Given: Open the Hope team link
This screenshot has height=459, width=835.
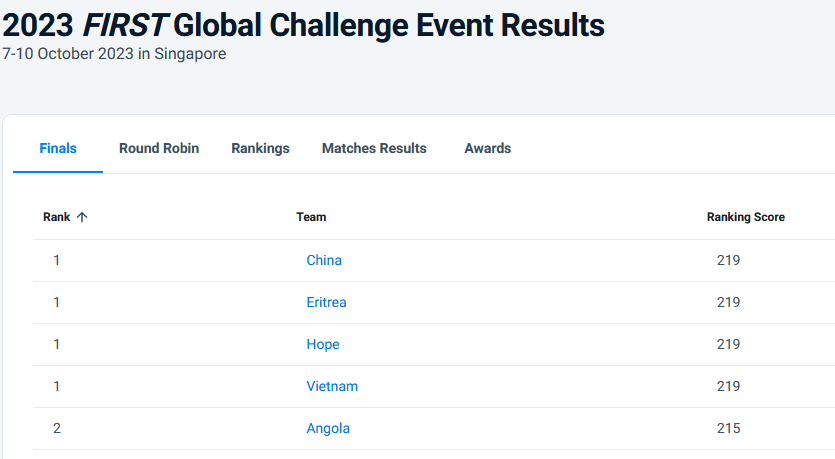Looking at the screenshot, I should click(323, 345).
